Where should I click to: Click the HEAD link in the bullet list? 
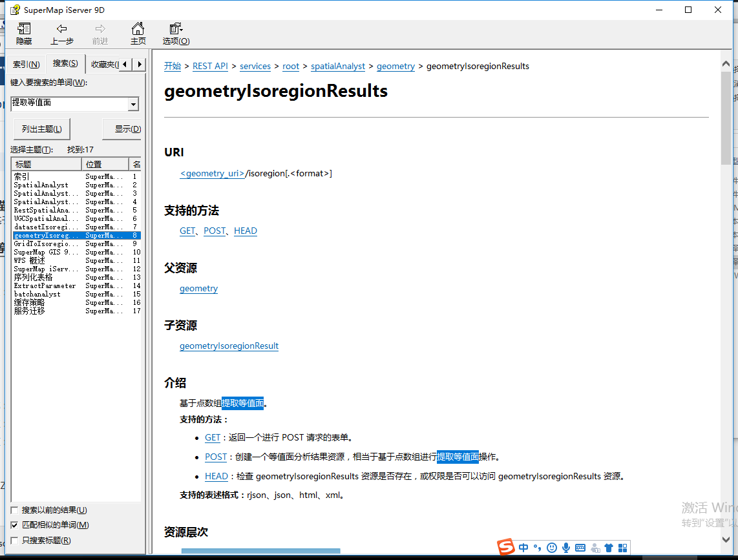coord(216,476)
